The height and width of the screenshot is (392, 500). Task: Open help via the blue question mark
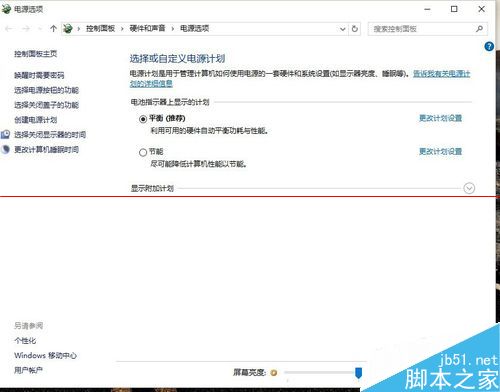[489, 46]
